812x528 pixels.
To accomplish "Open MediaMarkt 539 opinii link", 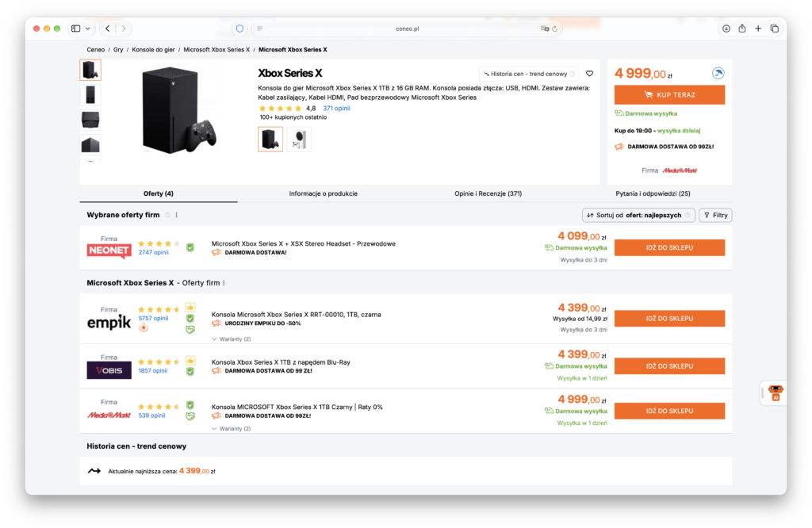I will 151,415.
